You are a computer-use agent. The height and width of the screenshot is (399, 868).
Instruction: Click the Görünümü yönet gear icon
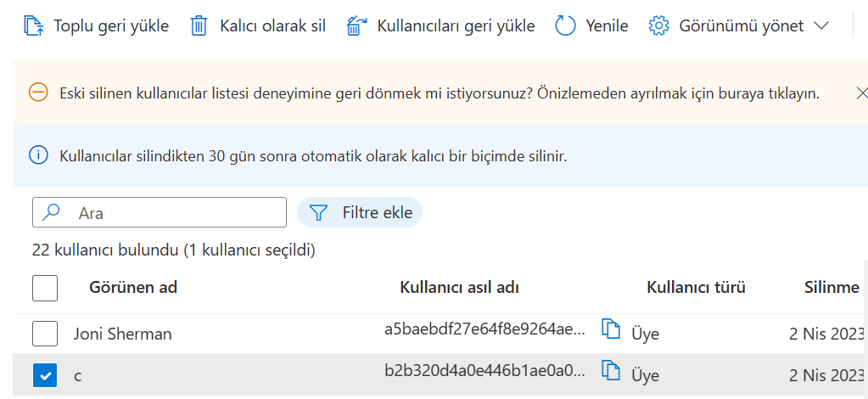click(x=658, y=25)
